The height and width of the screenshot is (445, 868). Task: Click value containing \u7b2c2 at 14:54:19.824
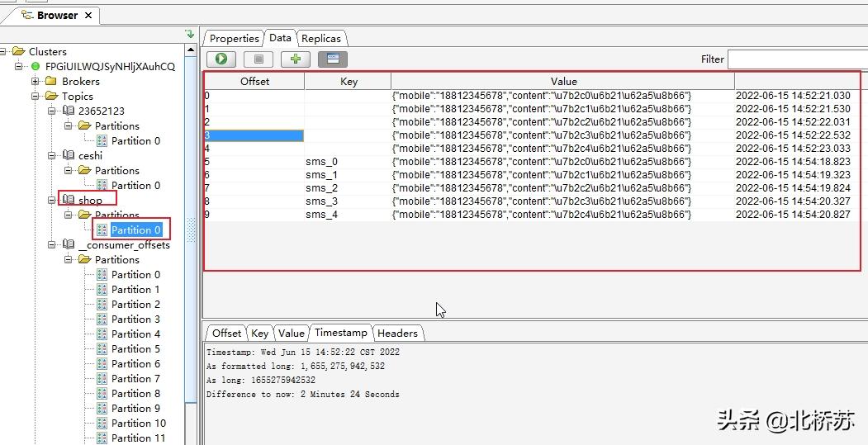click(542, 188)
